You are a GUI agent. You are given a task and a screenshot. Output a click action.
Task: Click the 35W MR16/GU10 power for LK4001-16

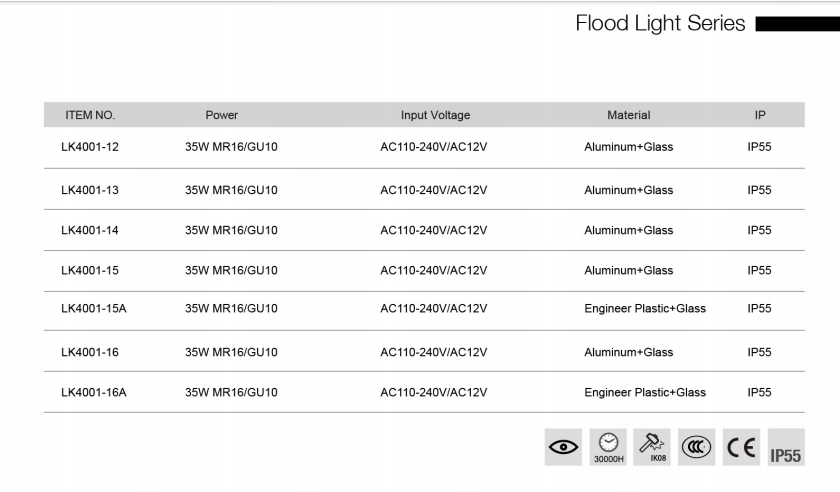tap(231, 352)
